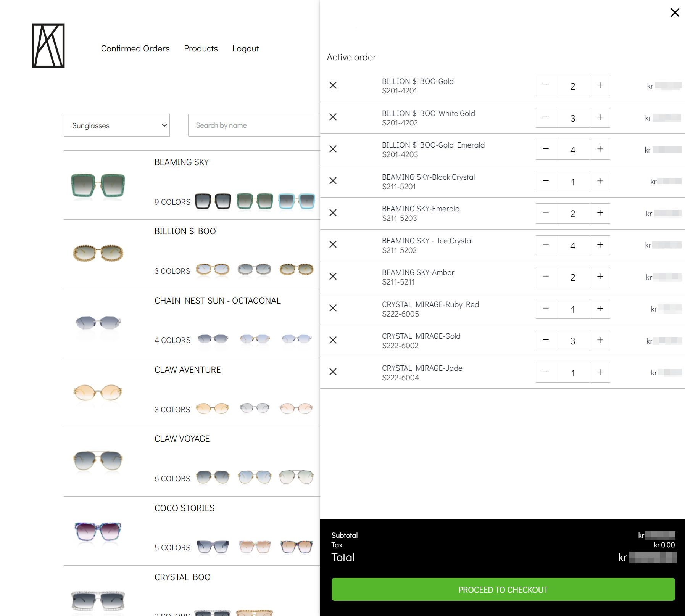This screenshot has height=616, width=685.
Task: Open CLAW VOYAGE product title
Action: pyautogui.click(x=182, y=439)
